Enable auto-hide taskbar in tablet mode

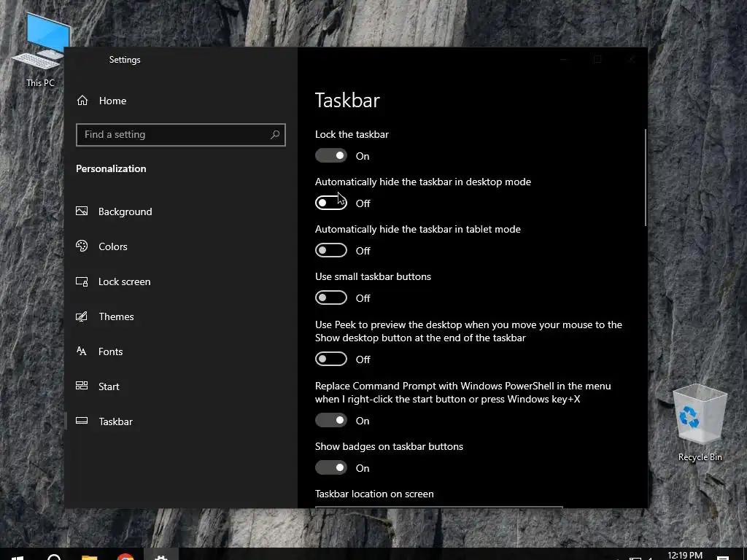click(x=331, y=251)
